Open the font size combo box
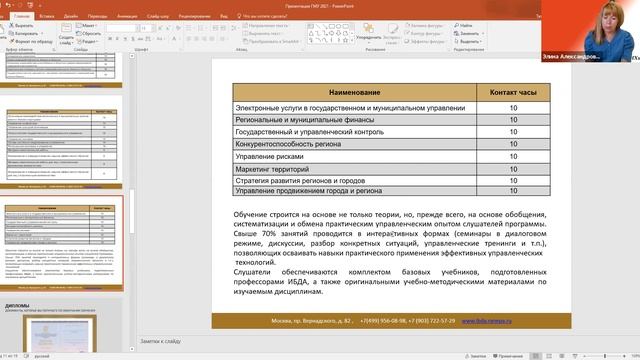 click(x=148, y=28)
